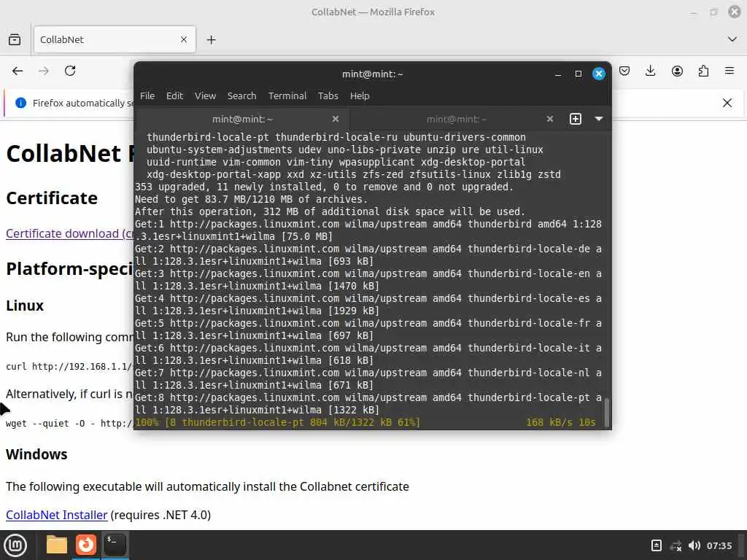This screenshot has width=747, height=560.
Task: Switch to Terminal from the taskbar
Action: point(115,544)
